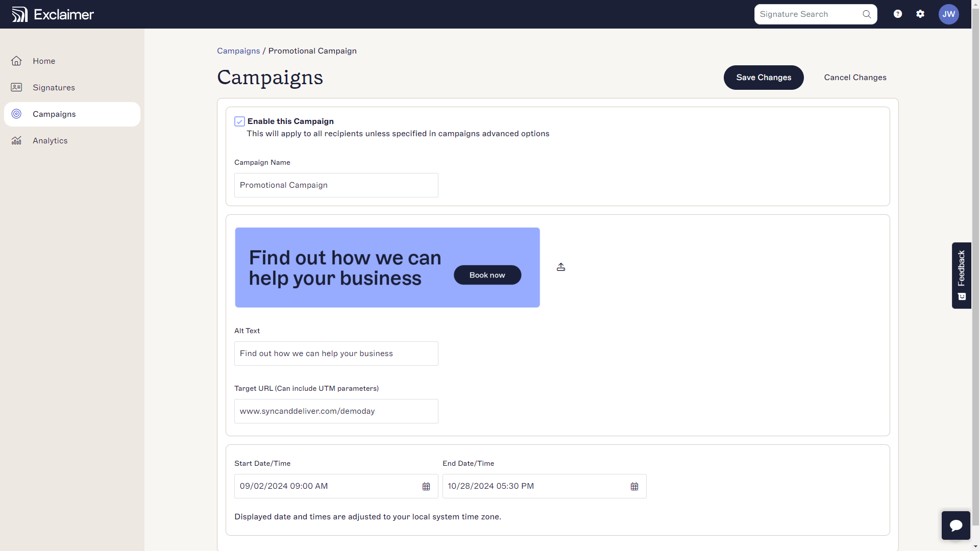The image size is (980, 551).
Task: Click Cancel Changes
Action: [855, 78]
